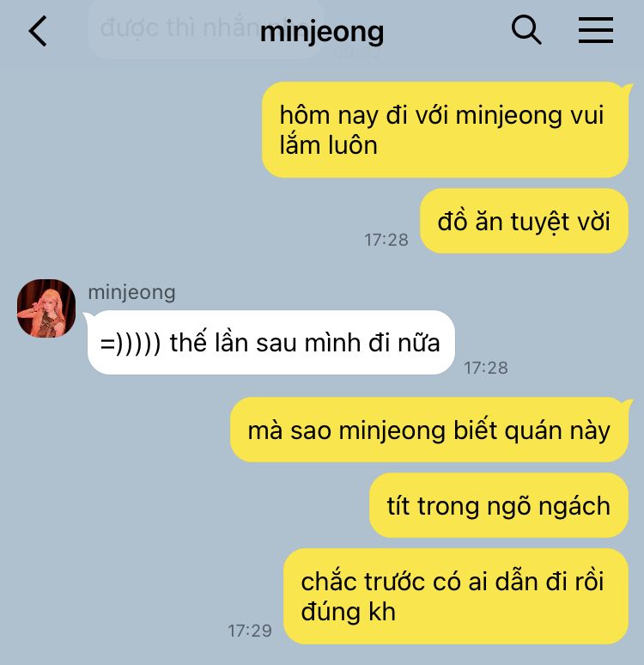
Task: Select the 'hôm nay đi với minjeong' message
Action: tap(445, 130)
